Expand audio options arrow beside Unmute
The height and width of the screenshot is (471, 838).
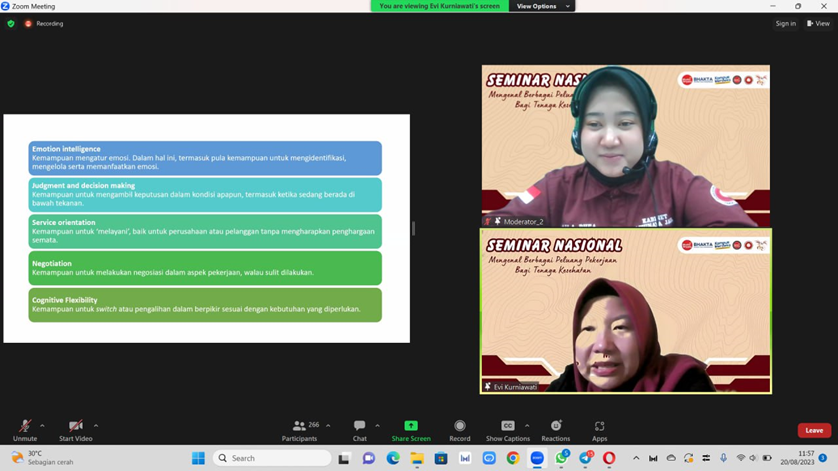click(x=42, y=426)
